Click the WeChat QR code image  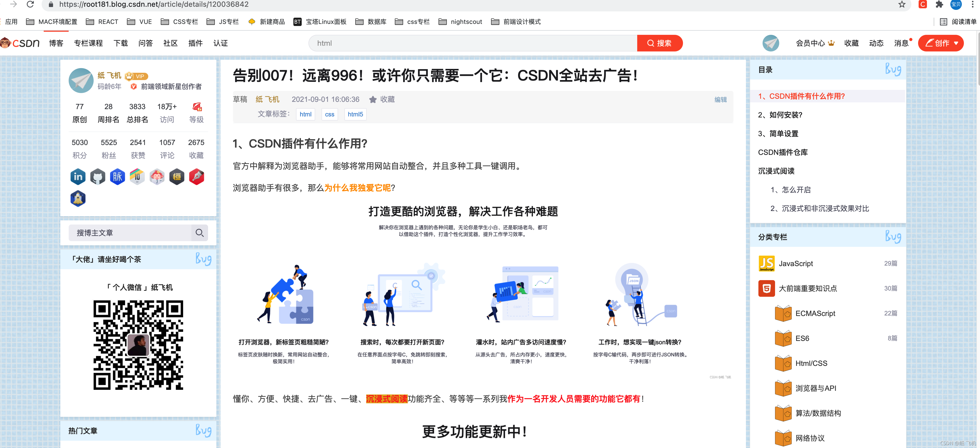(138, 345)
